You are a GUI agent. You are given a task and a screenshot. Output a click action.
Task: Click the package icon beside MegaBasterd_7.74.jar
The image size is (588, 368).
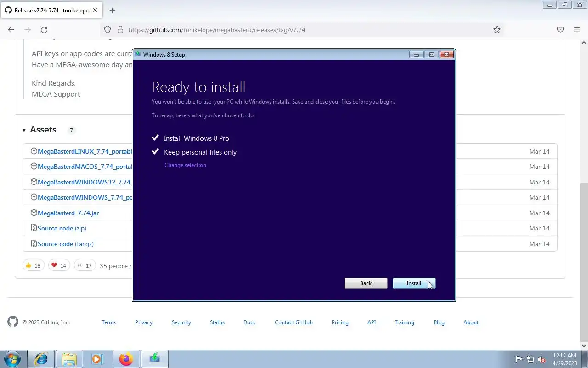click(34, 213)
